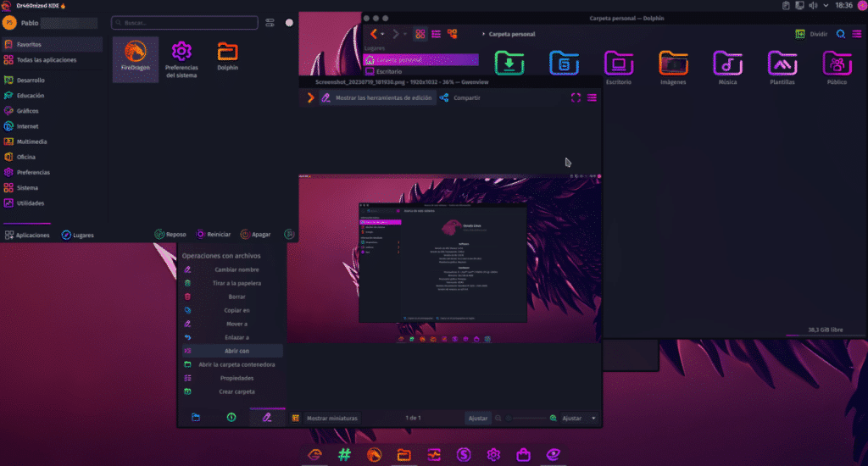Switch Dolphin to compact list view

[x=437, y=34]
